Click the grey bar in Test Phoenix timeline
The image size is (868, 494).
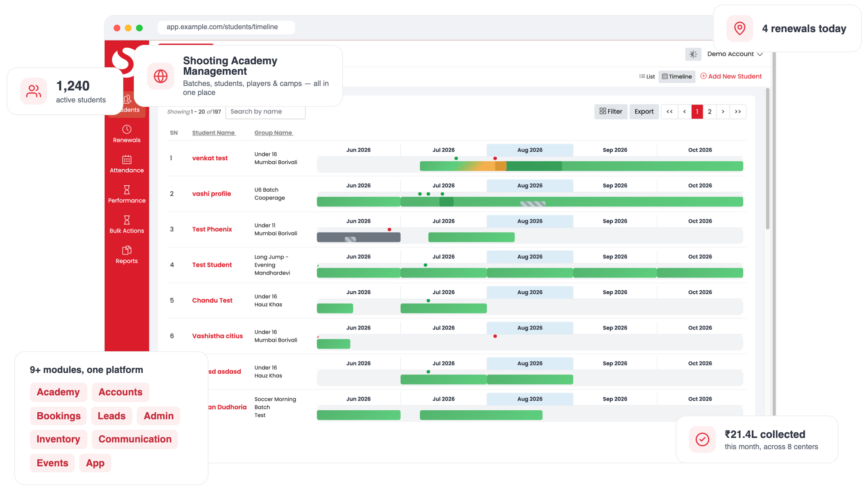tap(358, 237)
